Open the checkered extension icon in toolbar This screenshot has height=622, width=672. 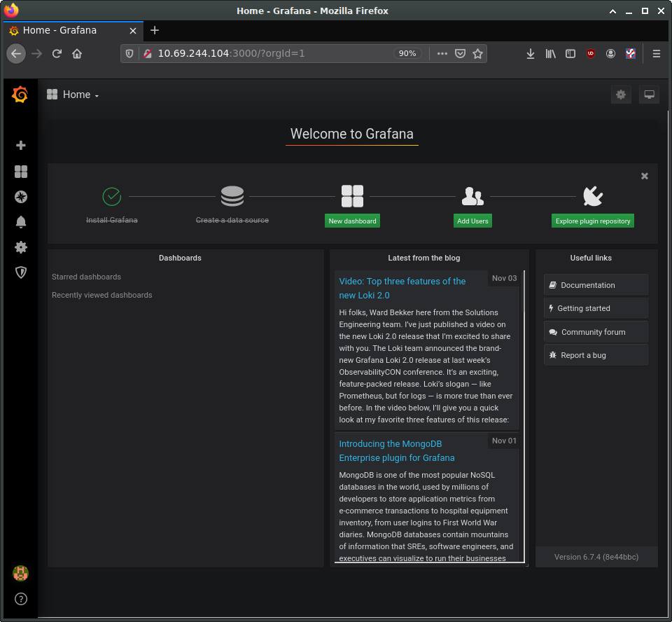pos(631,54)
